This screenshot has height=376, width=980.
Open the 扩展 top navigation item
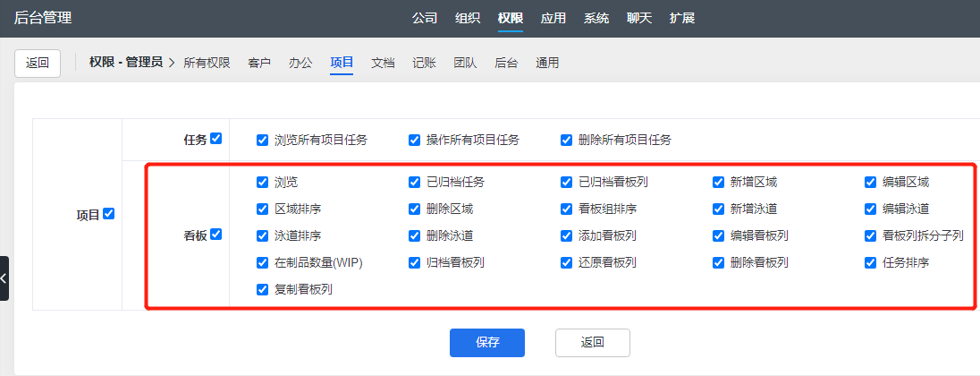(682, 18)
